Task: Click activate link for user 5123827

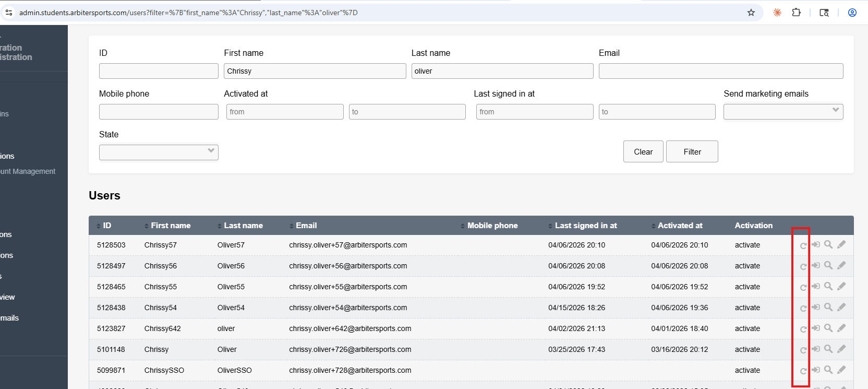Action: tap(748, 328)
